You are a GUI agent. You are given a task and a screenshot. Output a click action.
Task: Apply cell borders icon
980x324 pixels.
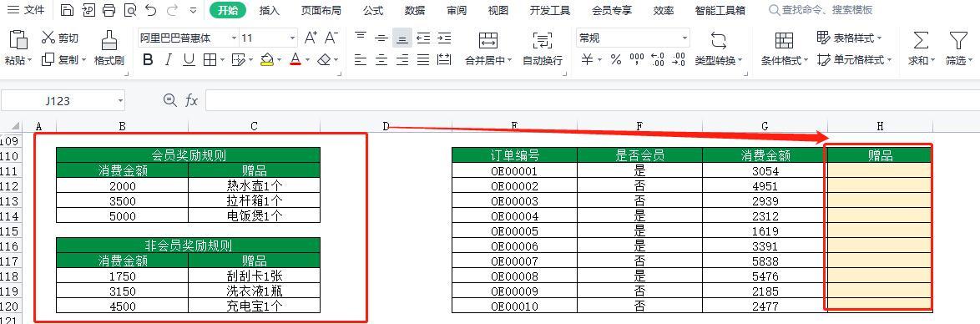coord(210,60)
